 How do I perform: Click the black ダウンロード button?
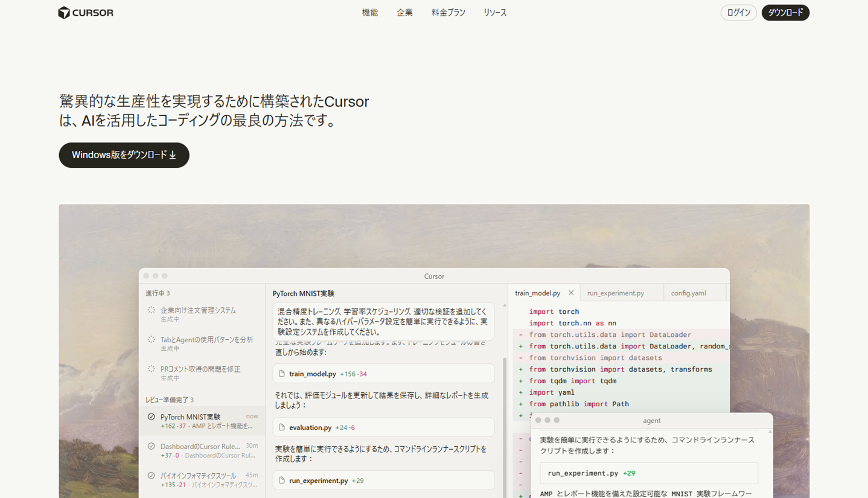[x=785, y=12]
